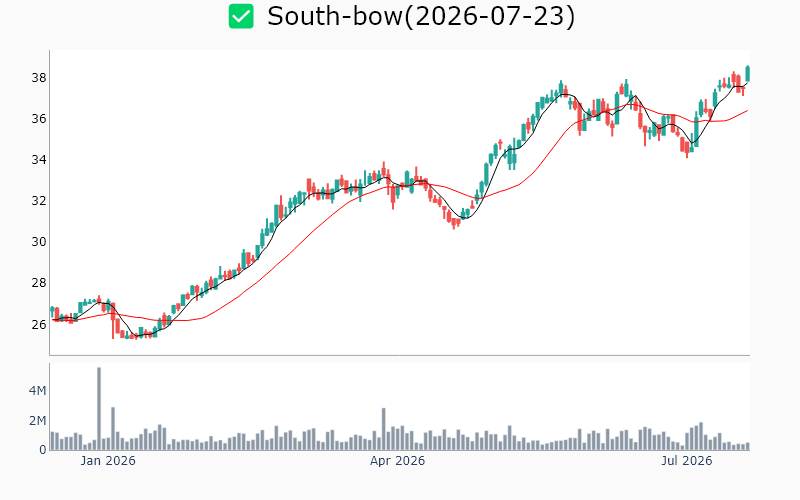The width and height of the screenshot is (800, 500).
Task: Click the 4M volume axis label
Action: coord(37,391)
